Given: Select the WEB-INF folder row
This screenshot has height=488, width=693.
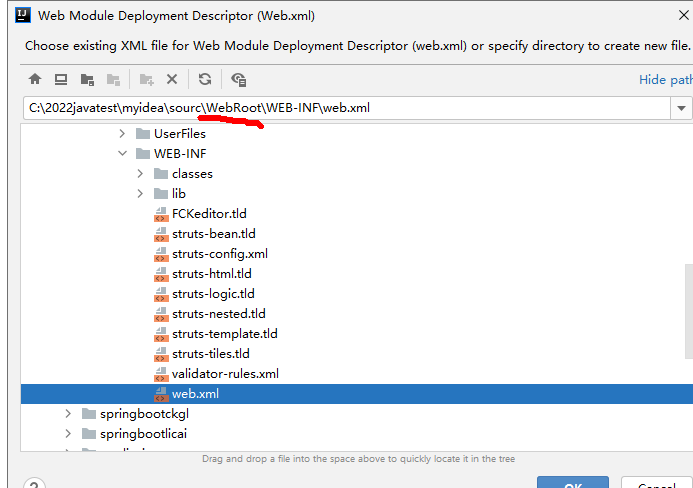Looking at the screenshot, I should [x=357, y=153].
